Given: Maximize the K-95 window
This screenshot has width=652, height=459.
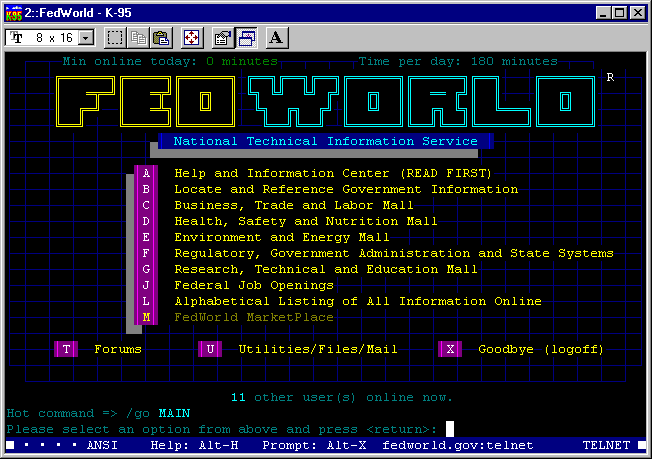Looking at the screenshot, I should click(619, 13).
